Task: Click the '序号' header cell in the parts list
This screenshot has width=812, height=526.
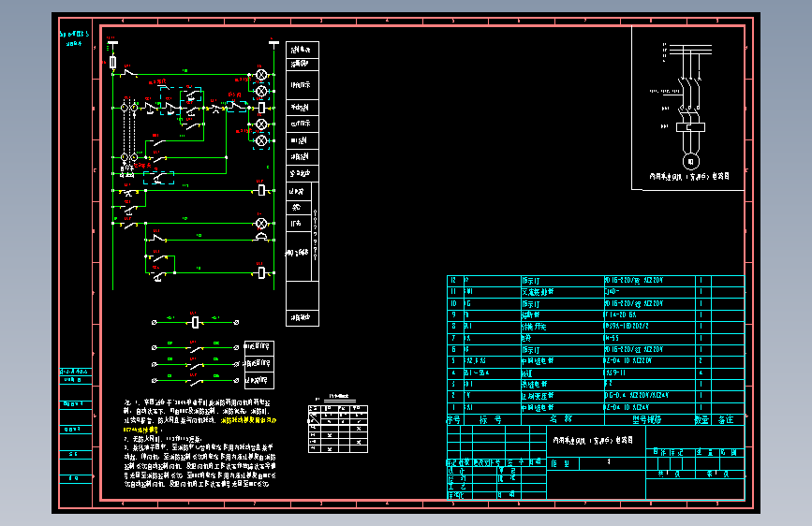Action: tap(454, 420)
